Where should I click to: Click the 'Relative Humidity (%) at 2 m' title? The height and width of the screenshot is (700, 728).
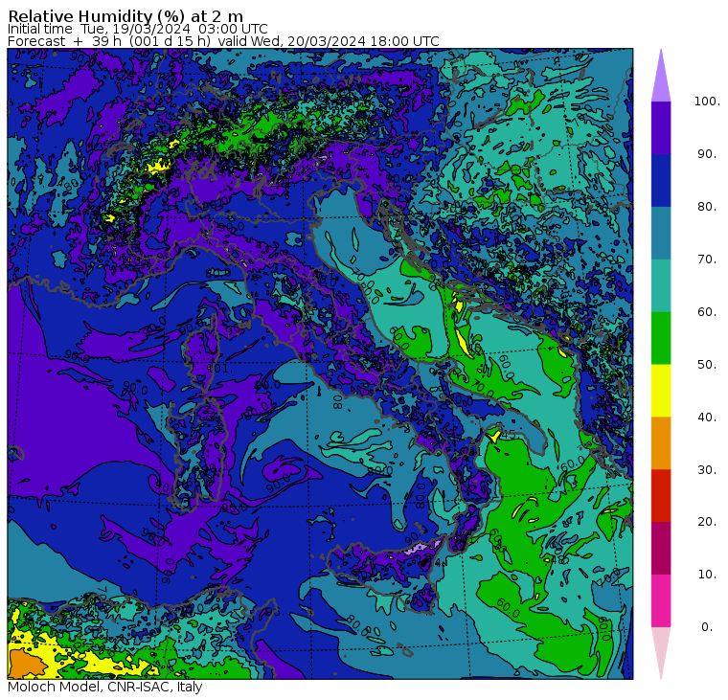coord(125,16)
